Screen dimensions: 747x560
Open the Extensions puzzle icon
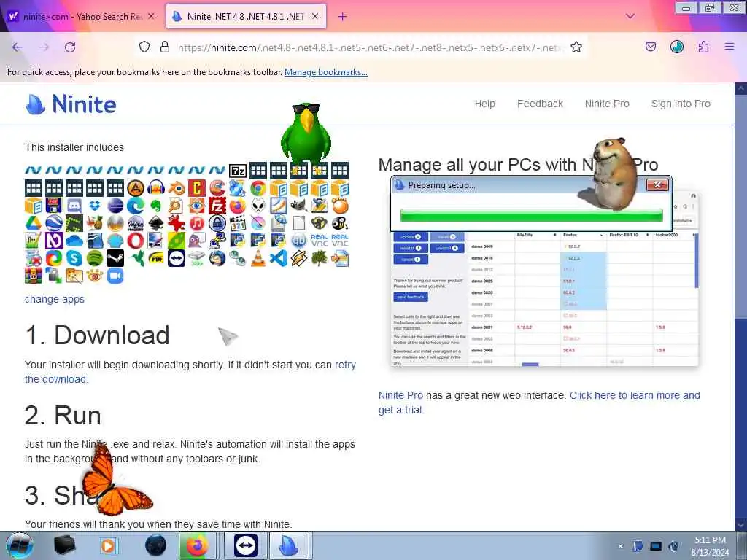point(704,47)
